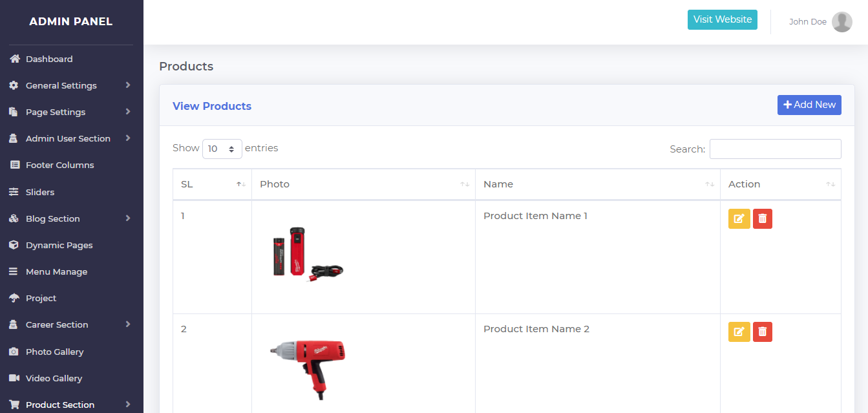Click the John Doe user avatar
This screenshot has width=868, height=413.
click(842, 22)
